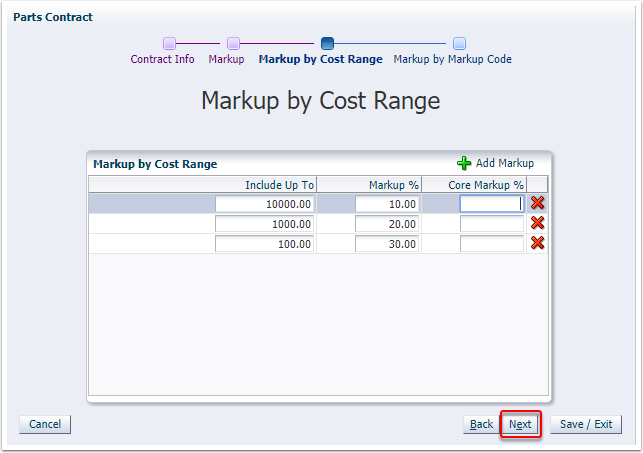This screenshot has width=643, height=453.
Task: Click Core Markup % field in 1000.00 row
Action: 492,224
